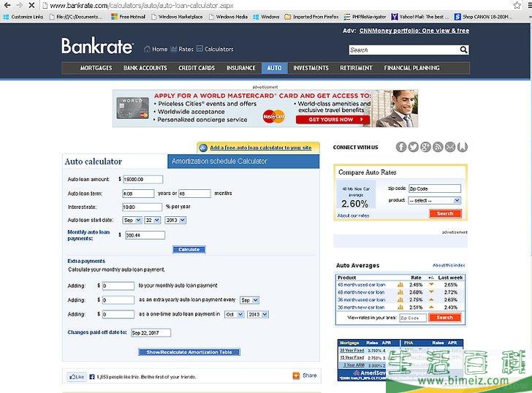Open the INSURANCE menu
The width and height of the screenshot is (532, 393).
(241, 68)
